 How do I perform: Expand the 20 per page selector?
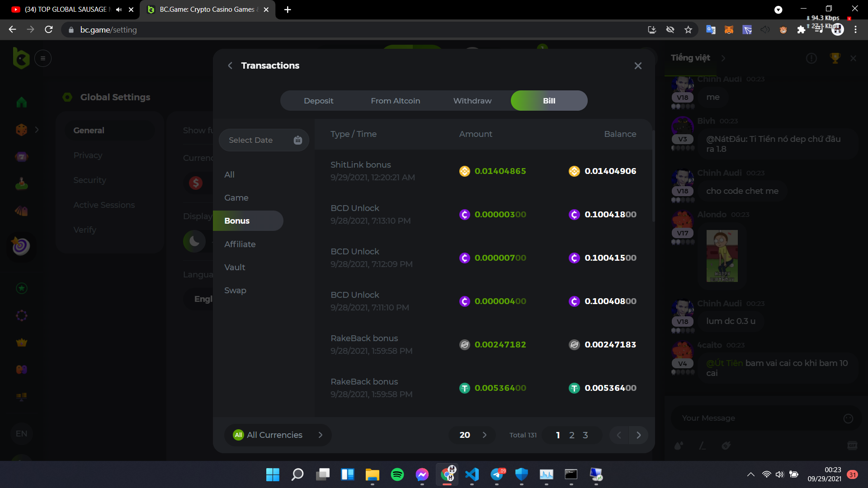pos(472,435)
